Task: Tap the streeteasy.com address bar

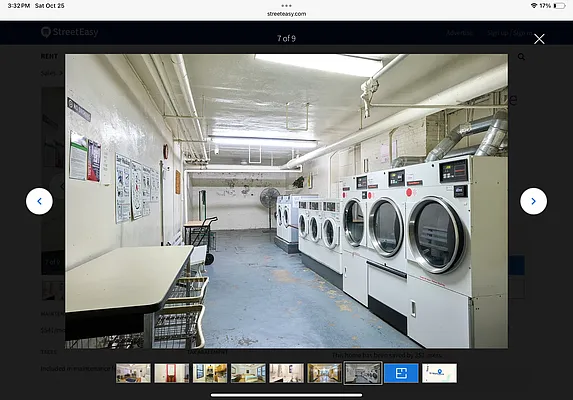Action: click(x=286, y=14)
